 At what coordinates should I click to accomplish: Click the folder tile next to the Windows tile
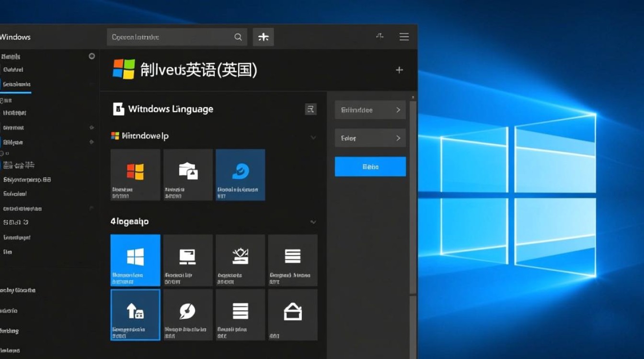[188, 174]
